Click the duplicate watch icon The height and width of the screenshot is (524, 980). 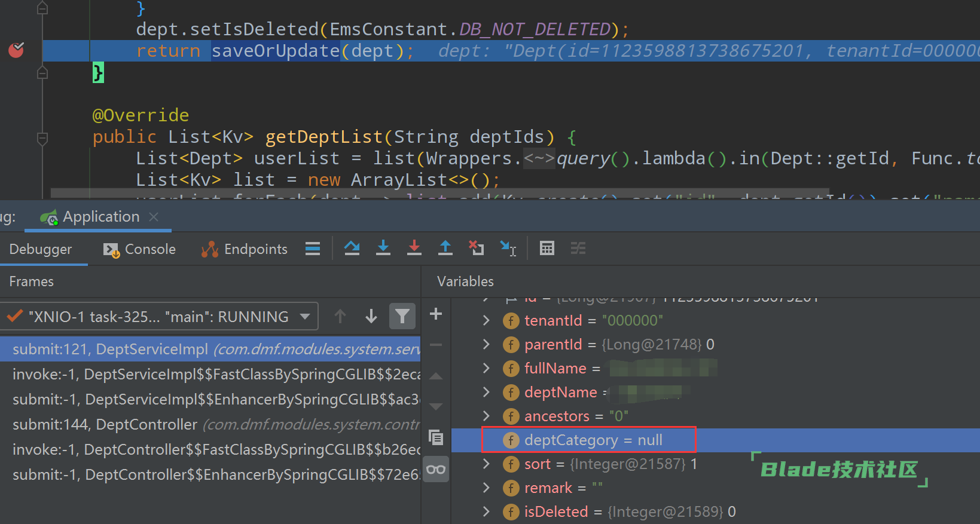(x=436, y=437)
